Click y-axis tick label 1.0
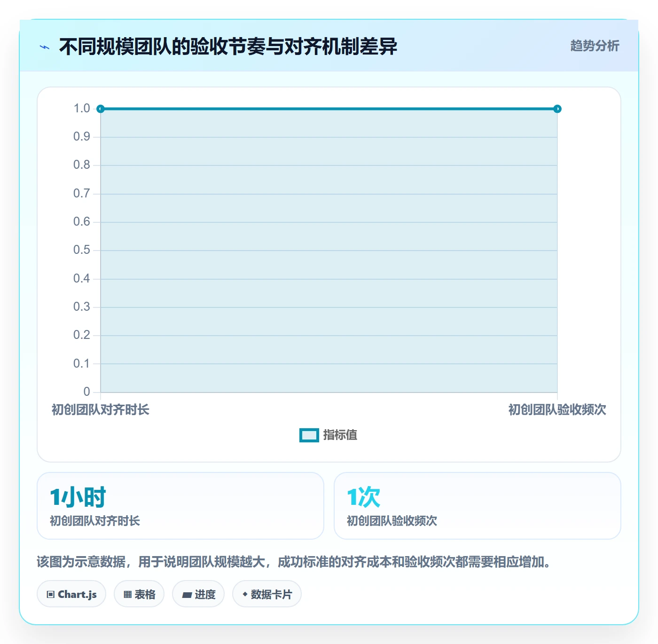 (82, 109)
